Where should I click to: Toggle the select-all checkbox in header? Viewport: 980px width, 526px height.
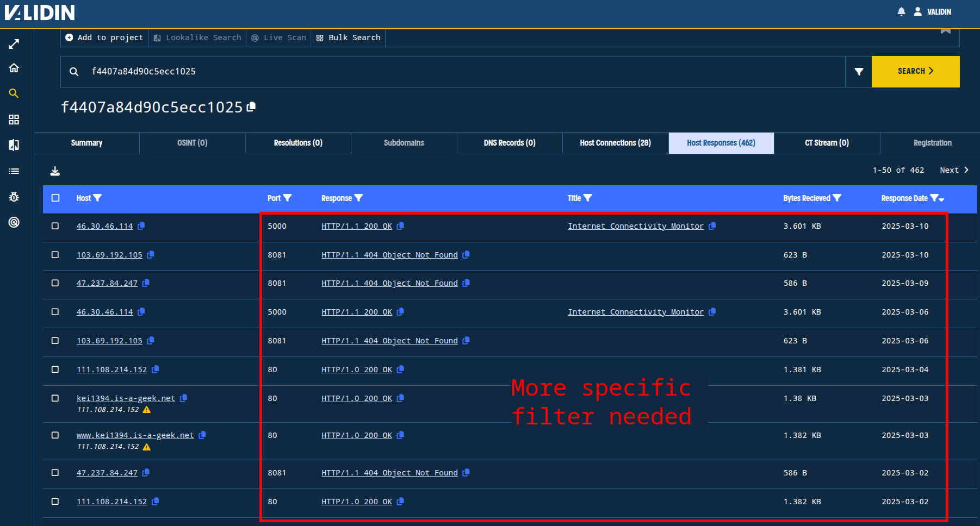coord(55,198)
